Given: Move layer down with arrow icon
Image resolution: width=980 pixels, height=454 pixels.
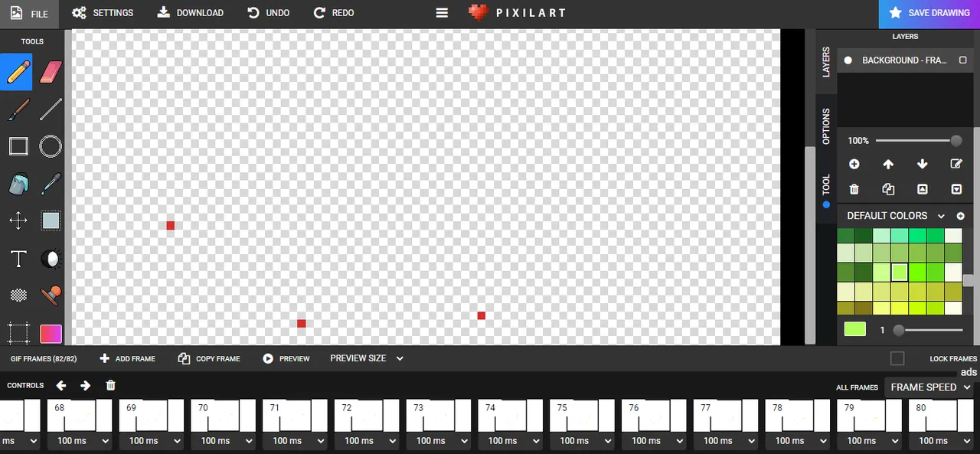Looking at the screenshot, I should tap(922, 164).
